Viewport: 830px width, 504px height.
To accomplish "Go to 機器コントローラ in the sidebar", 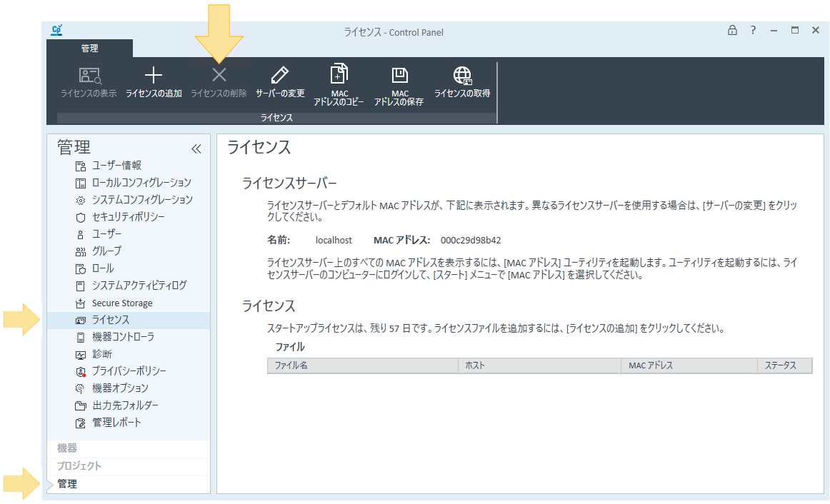I will point(123,337).
